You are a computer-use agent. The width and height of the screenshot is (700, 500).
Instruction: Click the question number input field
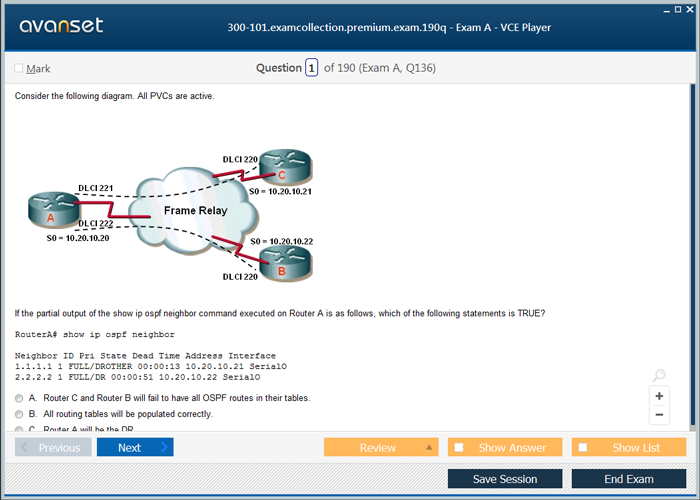tap(311, 68)
